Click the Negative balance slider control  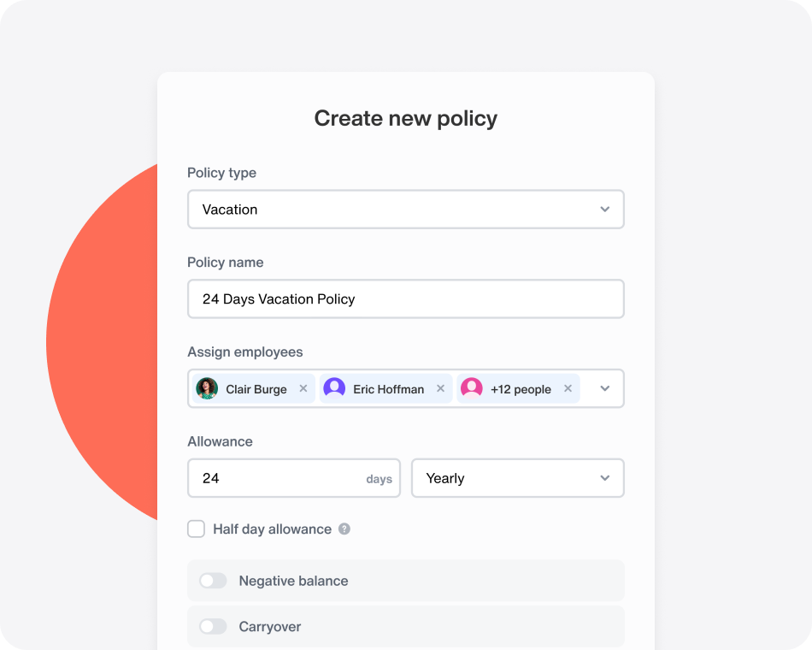tap(213, 580)
